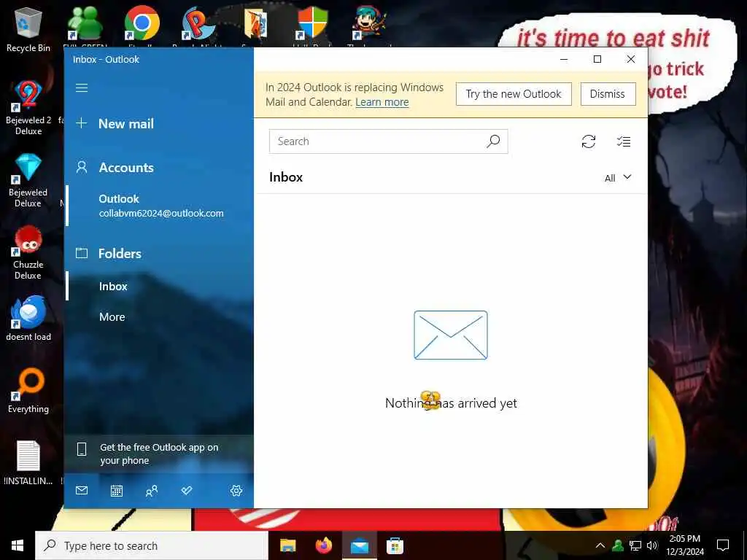Image resolution: width=747 pixels, height=560 pixels.
Task: Open the Windows Start menu
Action: coord(18,545)
